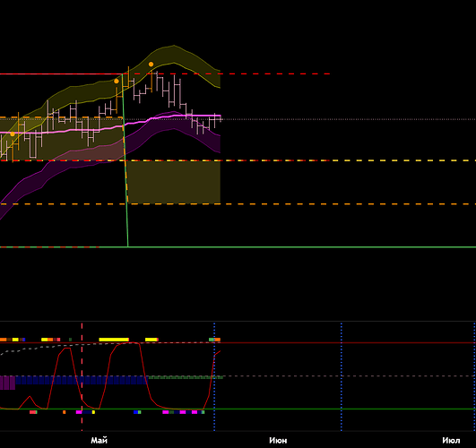Click the purple histogram block at oscillator's left edge
The image size is (476, 448).
pyautogui.click(x=7, y=383)
